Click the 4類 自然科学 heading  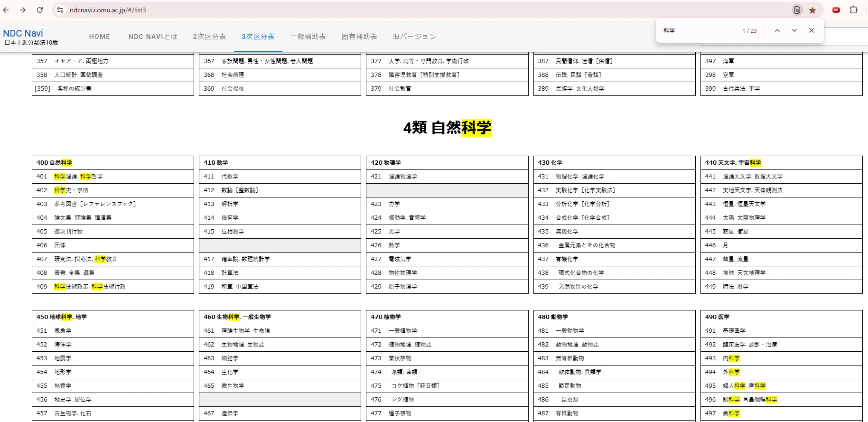(x=447, y=128)
